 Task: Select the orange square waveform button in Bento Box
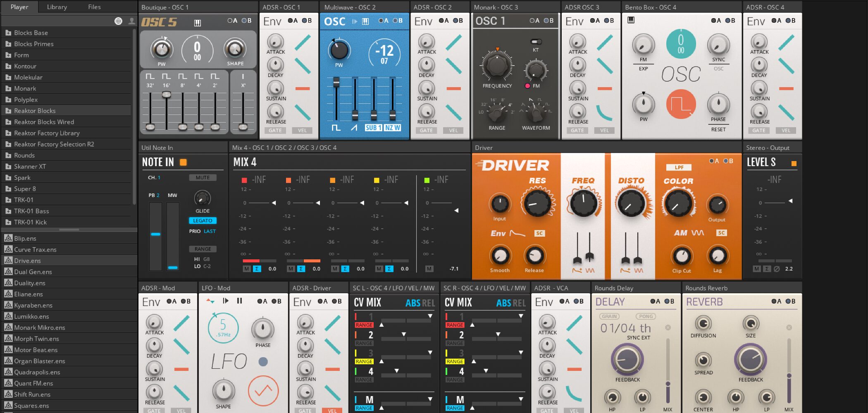[x=681, y=104]
